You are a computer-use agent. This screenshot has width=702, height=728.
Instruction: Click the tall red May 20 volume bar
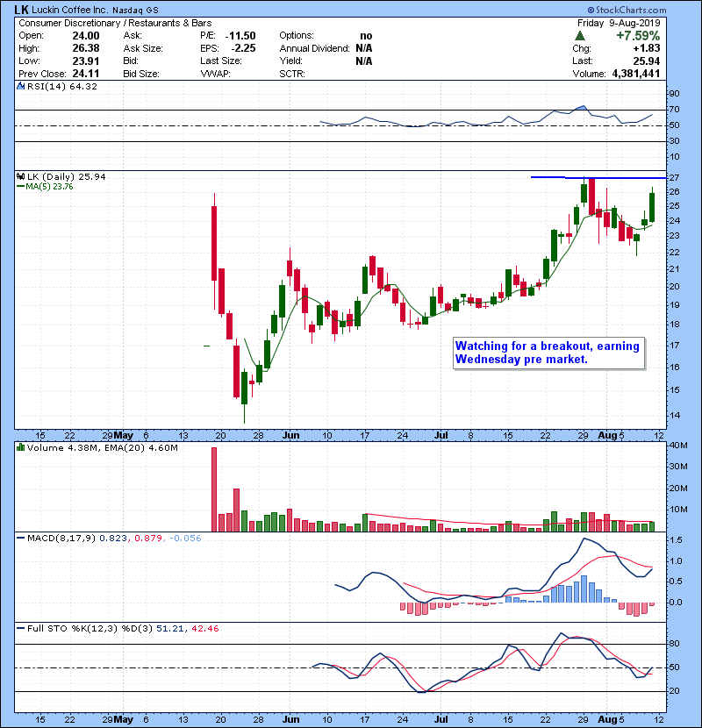pyautogui.click(x=214, y=489)
